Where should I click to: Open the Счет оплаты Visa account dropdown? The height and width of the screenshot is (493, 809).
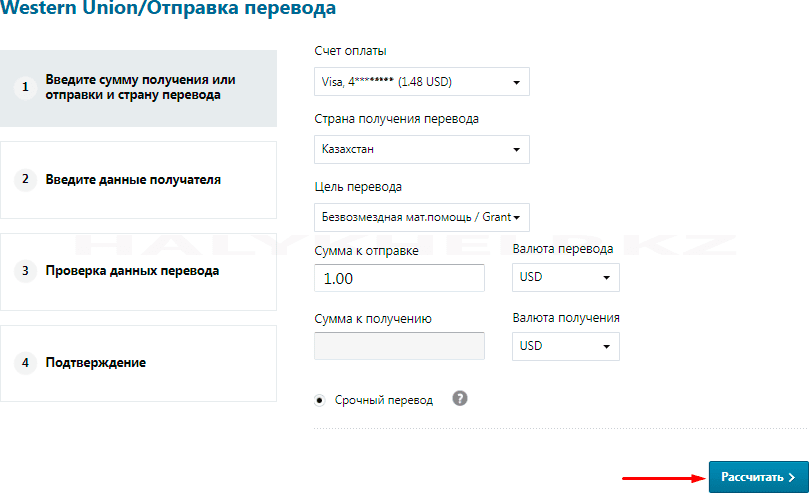[421, 82]
